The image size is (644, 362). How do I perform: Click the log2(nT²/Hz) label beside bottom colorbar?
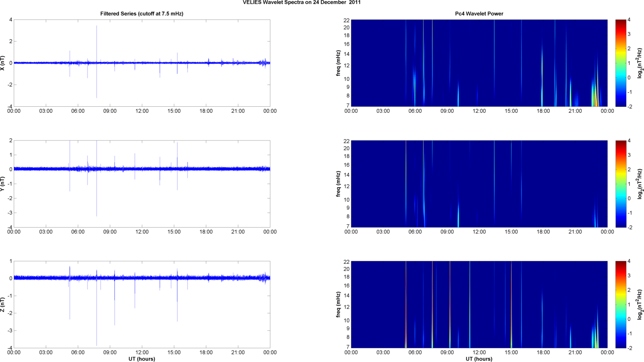639,305
